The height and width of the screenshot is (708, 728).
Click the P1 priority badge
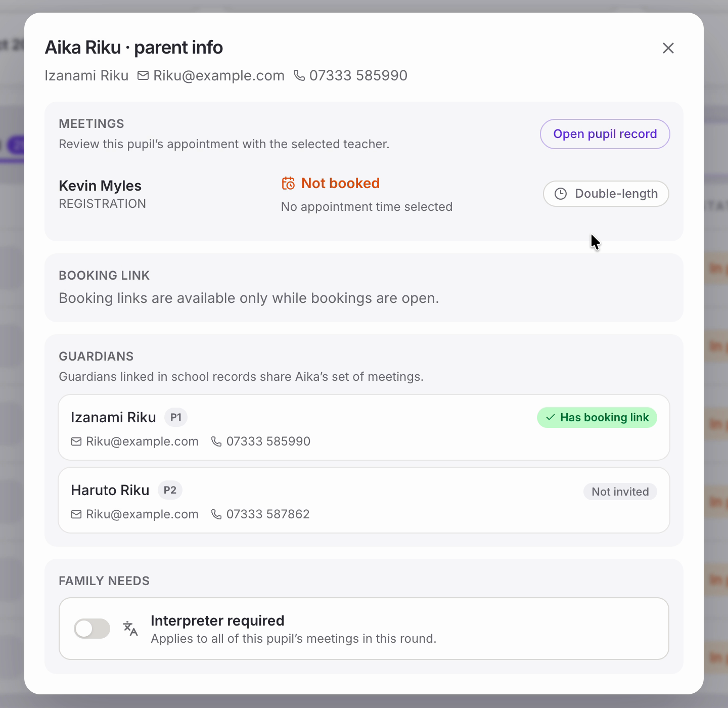point(176,417)
